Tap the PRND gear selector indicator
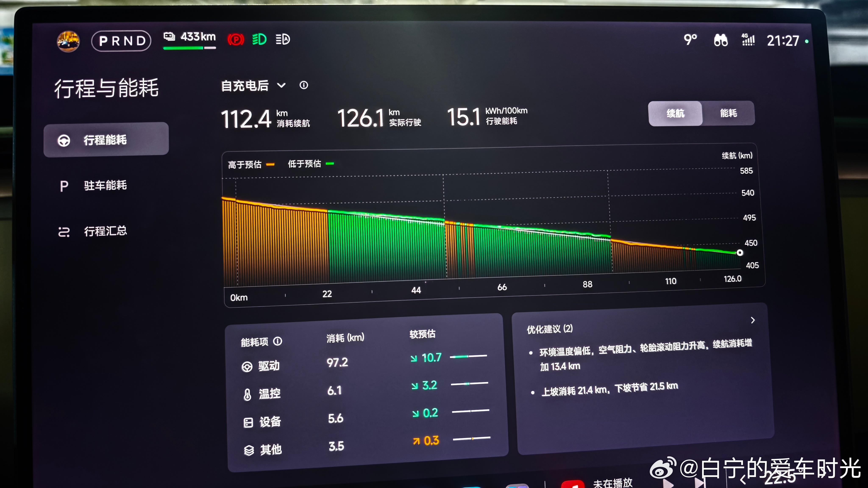 pyautogui.click(x=122, y=41)
